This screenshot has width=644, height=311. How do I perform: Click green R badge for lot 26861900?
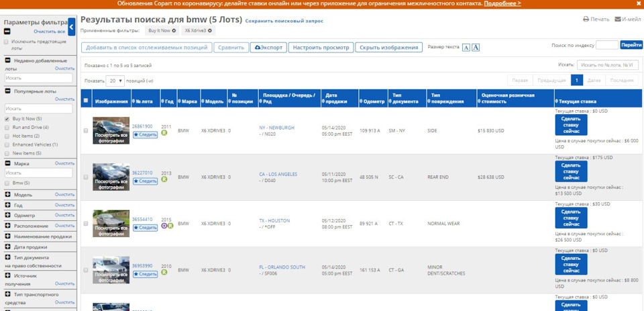tap(164, 133)
